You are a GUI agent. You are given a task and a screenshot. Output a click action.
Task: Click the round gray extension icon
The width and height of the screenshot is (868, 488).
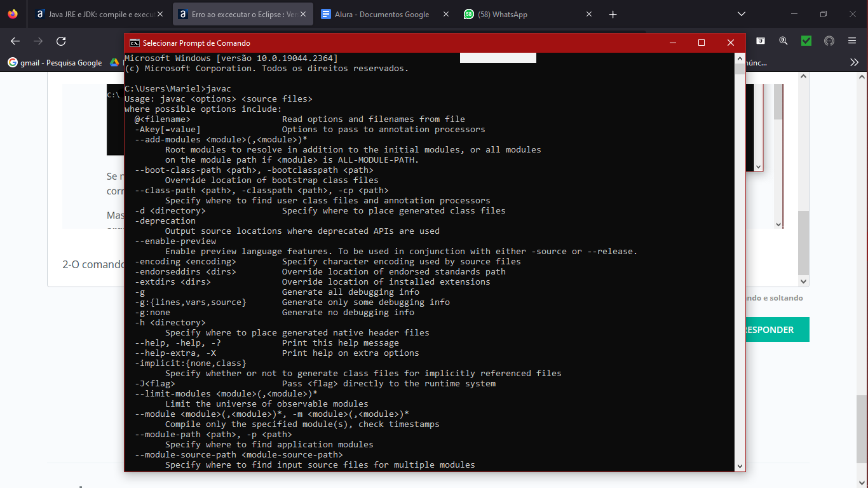click(829, 41)
